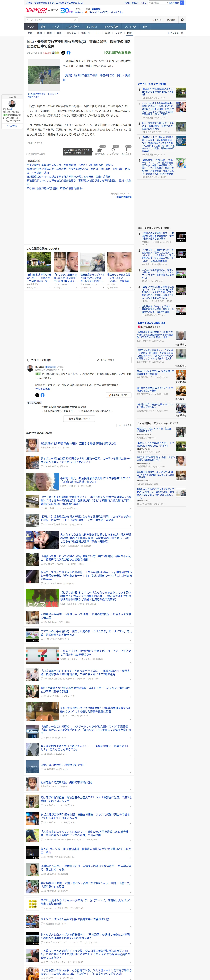Click the ウェブ検索 input field

pyautogui.click(x=157, y=3)
